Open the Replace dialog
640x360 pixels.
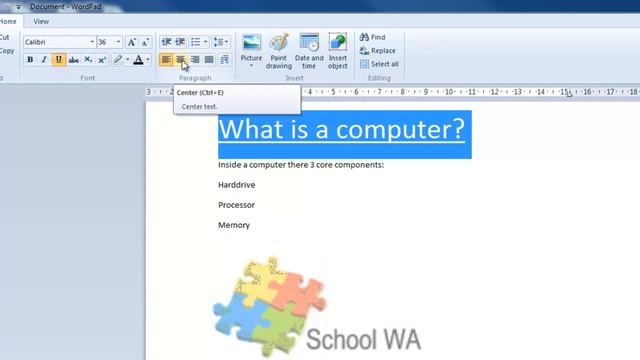[x=378, y=51]
